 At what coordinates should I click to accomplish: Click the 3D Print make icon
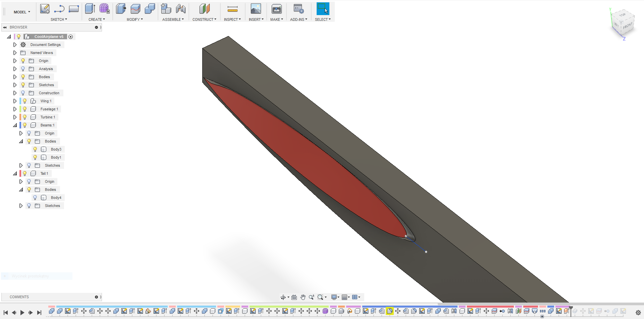point(277,9)
